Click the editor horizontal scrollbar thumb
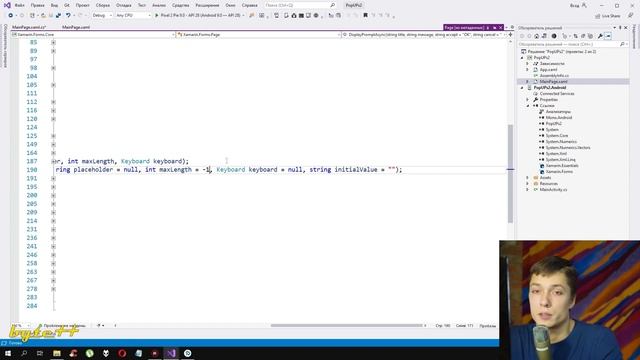 (347, 326)
